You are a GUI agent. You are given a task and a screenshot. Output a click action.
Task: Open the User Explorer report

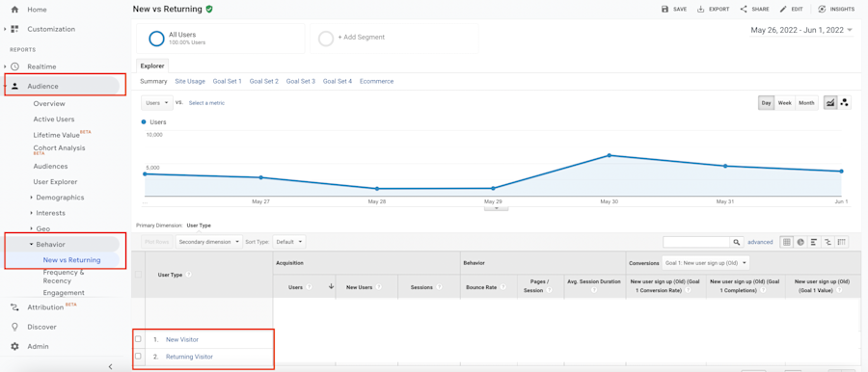tap(55, 181)
